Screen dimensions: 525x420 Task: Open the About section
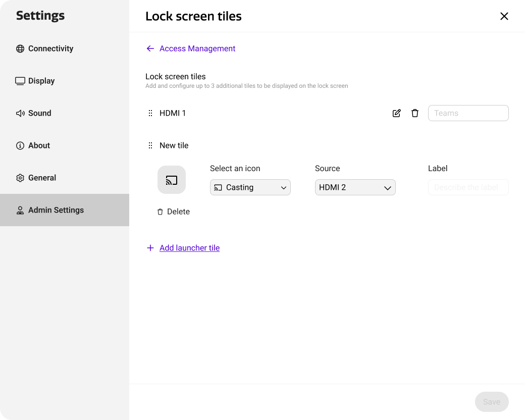tap(39, 145)
